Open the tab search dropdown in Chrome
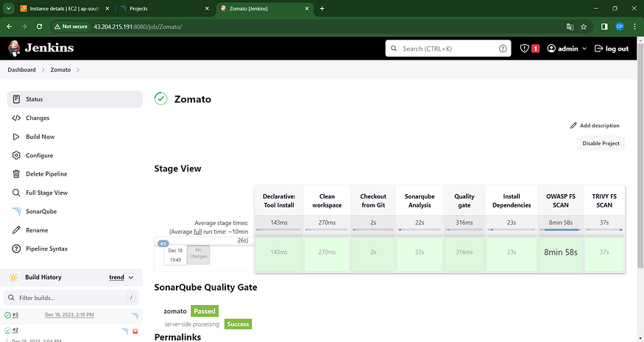This screenshot has width=644, height=342. pyautogui.click(x=8, y=8)
